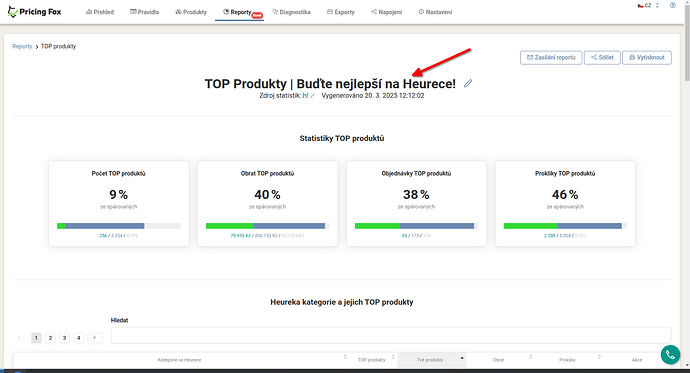Click the next page arrow
This screenshot has height=373, width=690.
[95, 338]
